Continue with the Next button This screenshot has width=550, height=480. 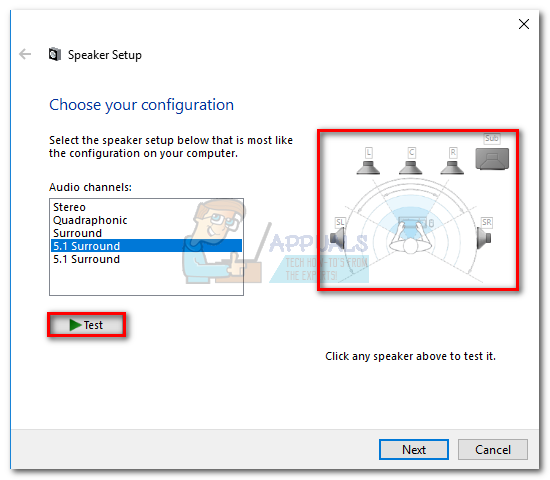coord(414,449)
